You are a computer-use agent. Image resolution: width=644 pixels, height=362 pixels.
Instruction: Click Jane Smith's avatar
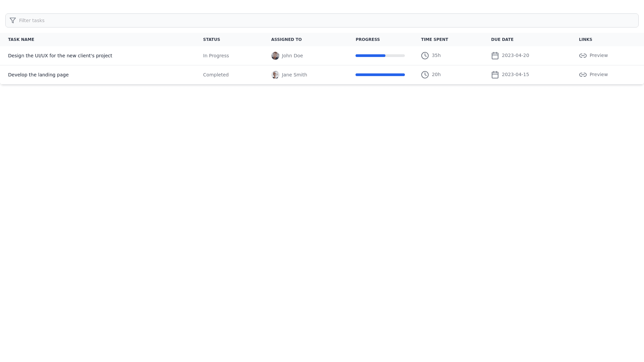(x=275, y=75)
